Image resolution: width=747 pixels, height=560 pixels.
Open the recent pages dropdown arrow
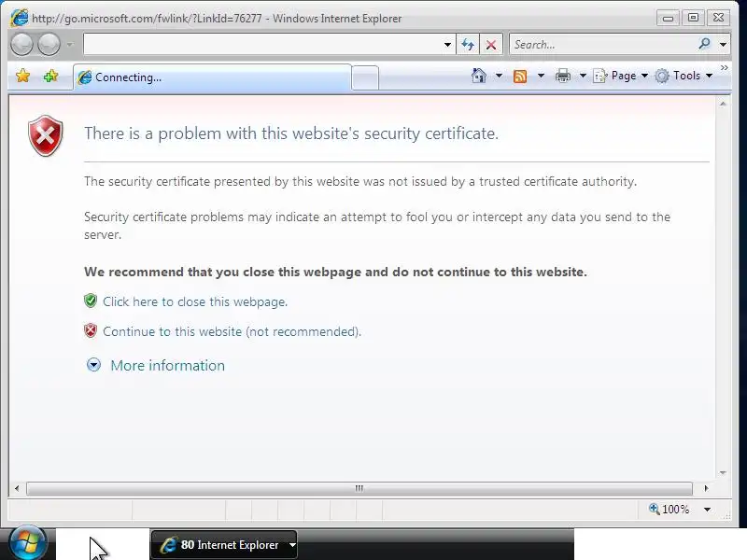click(70, 45)
